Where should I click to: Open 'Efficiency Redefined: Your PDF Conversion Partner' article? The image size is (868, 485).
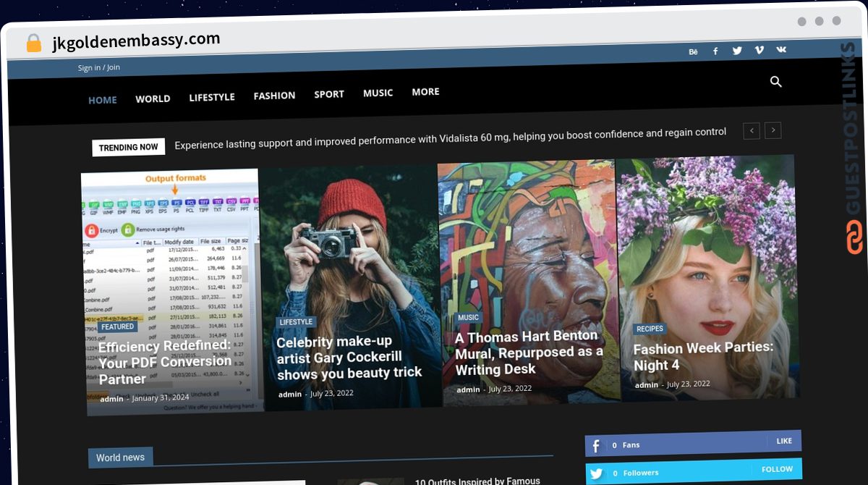pos(165,362)
